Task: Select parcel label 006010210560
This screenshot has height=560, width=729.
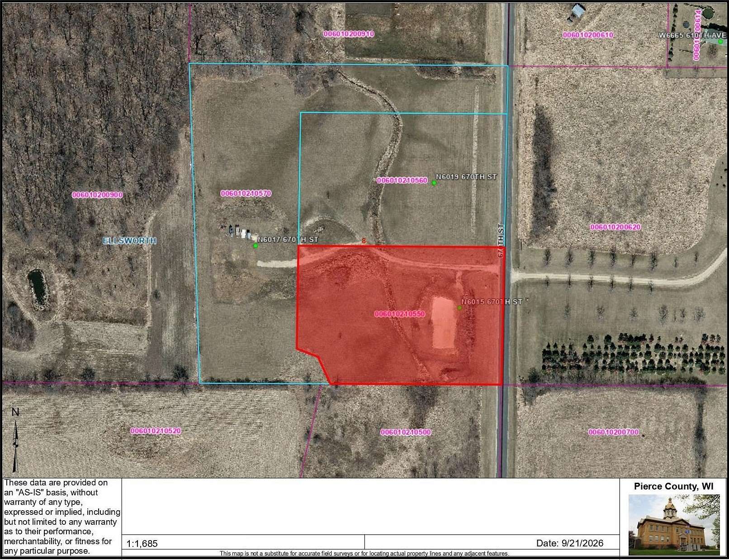Action: pos(402,180)
